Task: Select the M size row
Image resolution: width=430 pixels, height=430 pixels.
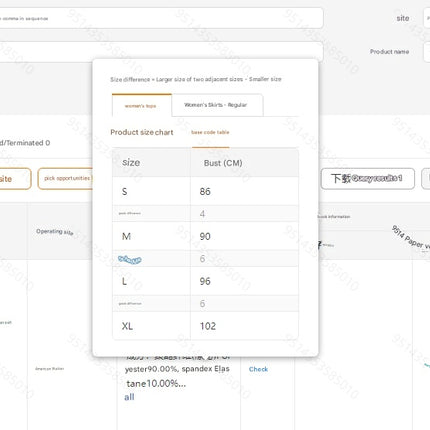Action: [x=205, y=236]
